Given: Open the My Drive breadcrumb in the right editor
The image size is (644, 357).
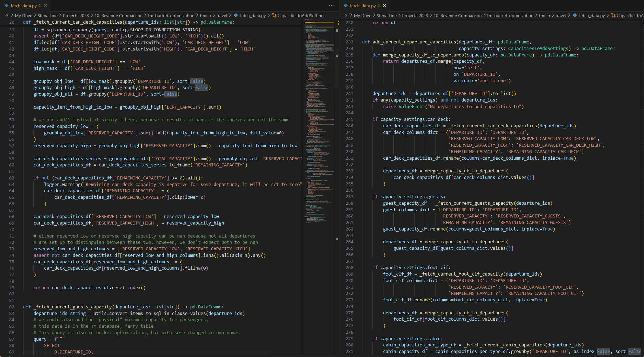Looking at the screenshot, I should click(x=362, y=15).
